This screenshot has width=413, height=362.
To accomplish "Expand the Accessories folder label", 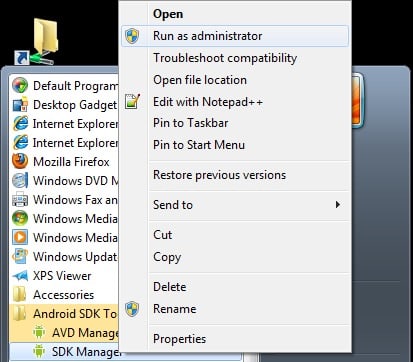I will [x=64, y=295].
